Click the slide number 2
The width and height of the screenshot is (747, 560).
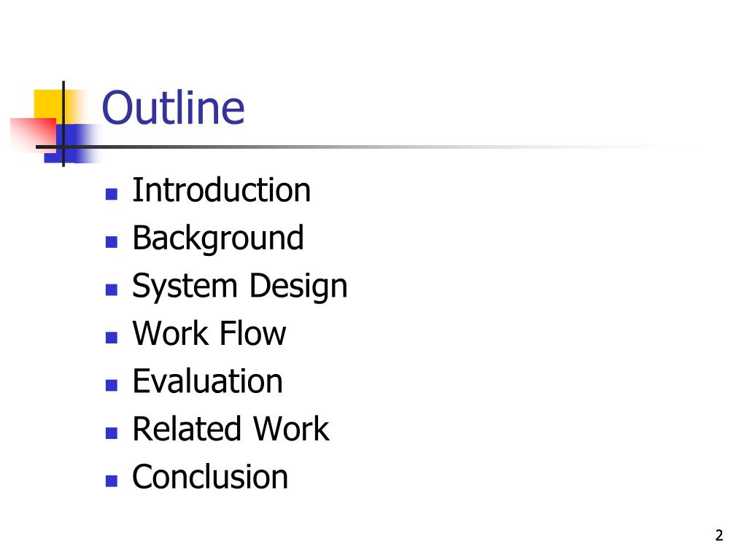[719, 535]
